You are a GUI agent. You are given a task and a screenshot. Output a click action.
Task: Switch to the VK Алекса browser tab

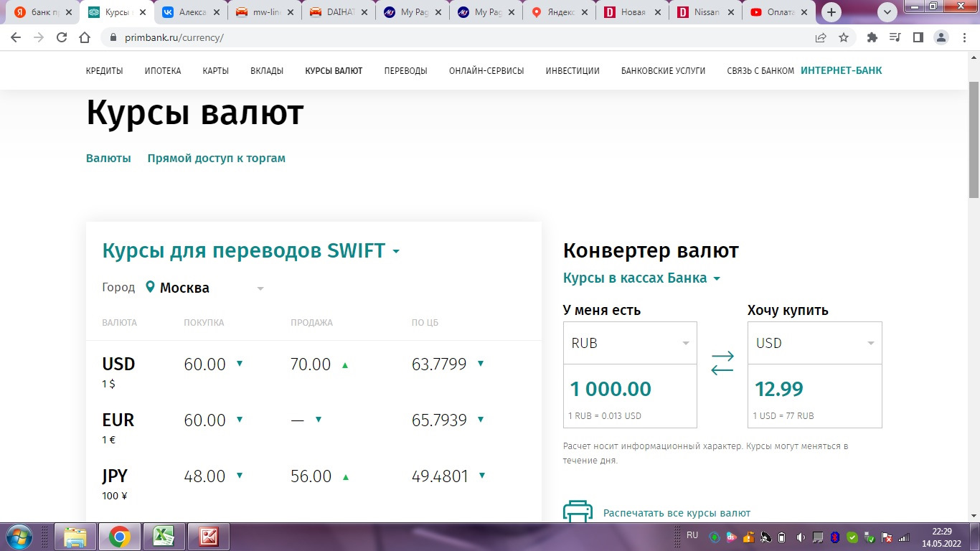(192, 12)
